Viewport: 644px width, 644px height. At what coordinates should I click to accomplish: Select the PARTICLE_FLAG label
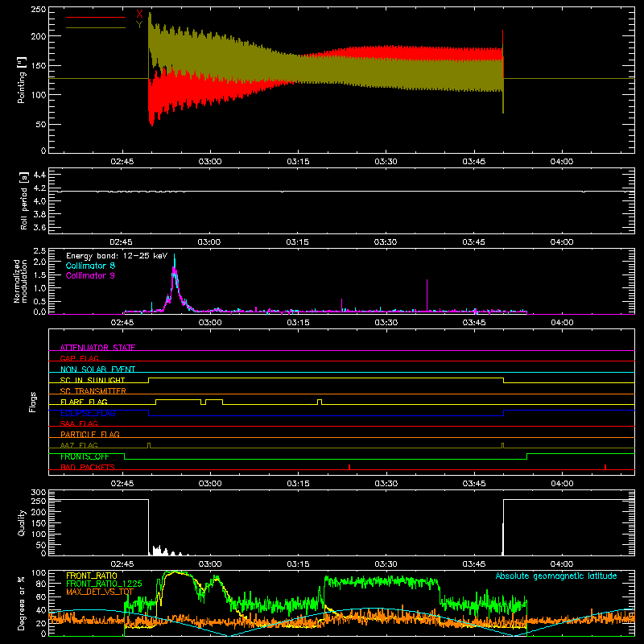click(x=90, y=434)
